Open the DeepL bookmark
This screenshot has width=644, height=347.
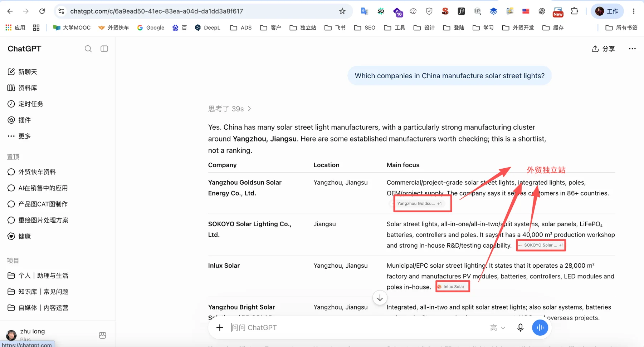click(208, 28)
